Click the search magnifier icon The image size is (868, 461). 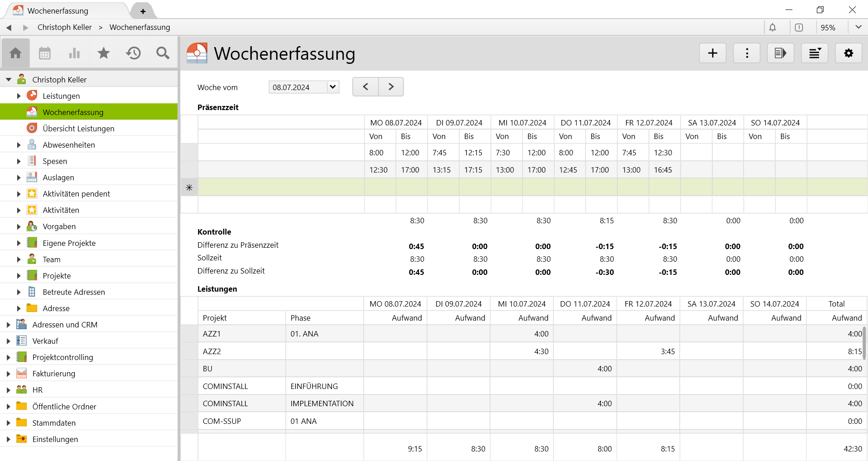163,53
